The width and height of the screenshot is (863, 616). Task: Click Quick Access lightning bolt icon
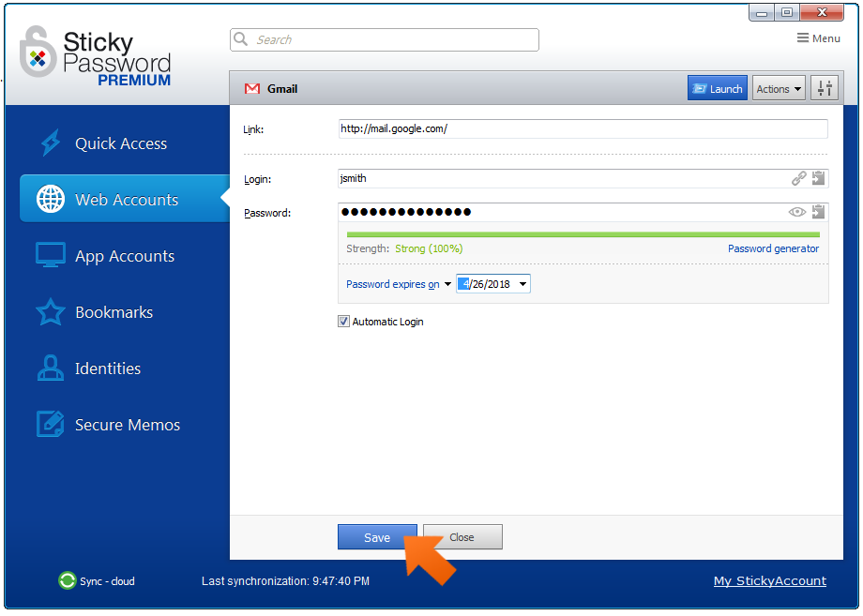coord(51,143)
